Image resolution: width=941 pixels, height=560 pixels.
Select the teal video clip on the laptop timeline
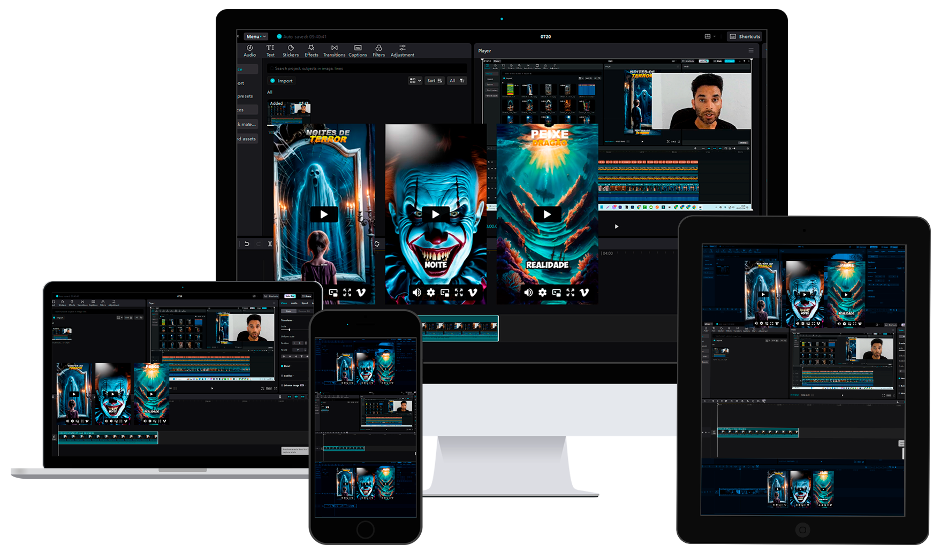108,438
